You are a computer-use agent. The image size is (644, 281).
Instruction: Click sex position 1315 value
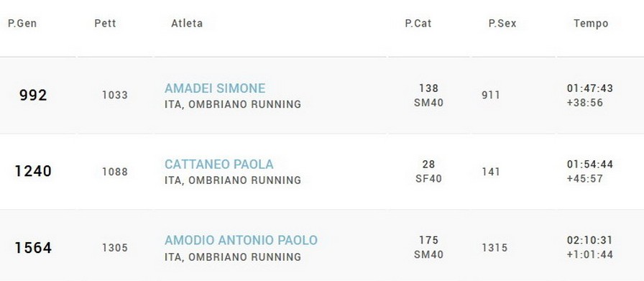(494, 248)
